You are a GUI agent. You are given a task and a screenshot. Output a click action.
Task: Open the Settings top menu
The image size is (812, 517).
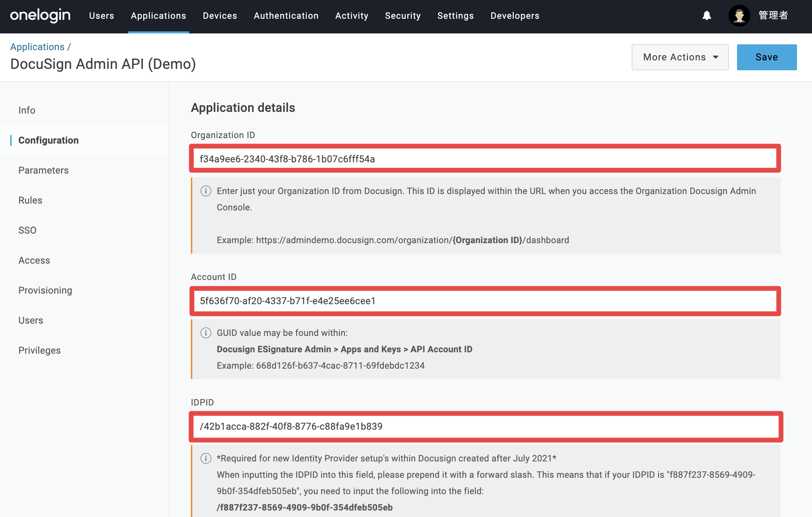tap(455, 16)
